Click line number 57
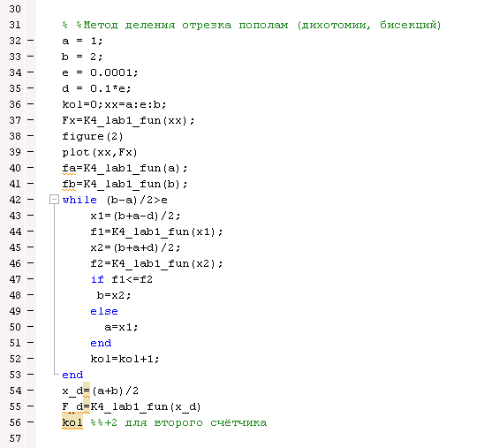 tap(15, 438)
